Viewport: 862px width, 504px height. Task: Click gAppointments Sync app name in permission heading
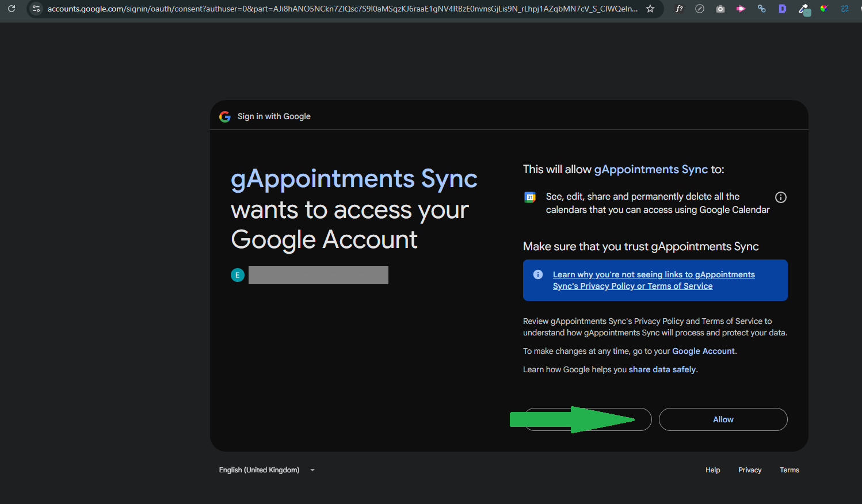click(x=651, y=169)
